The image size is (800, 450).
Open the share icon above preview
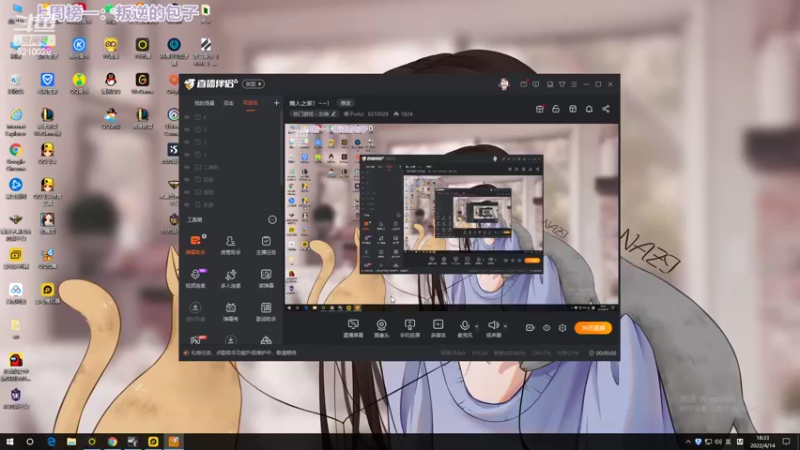coord(606,109)
